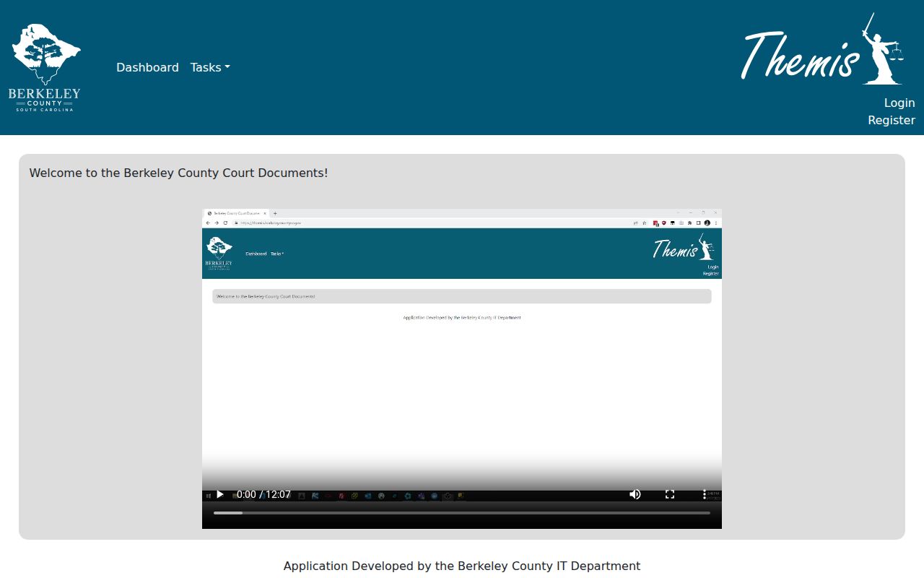Image resolution: width=924 pixels, height=578 pixels.
Task: Open the Dashboard page
Action: point(147,67)
